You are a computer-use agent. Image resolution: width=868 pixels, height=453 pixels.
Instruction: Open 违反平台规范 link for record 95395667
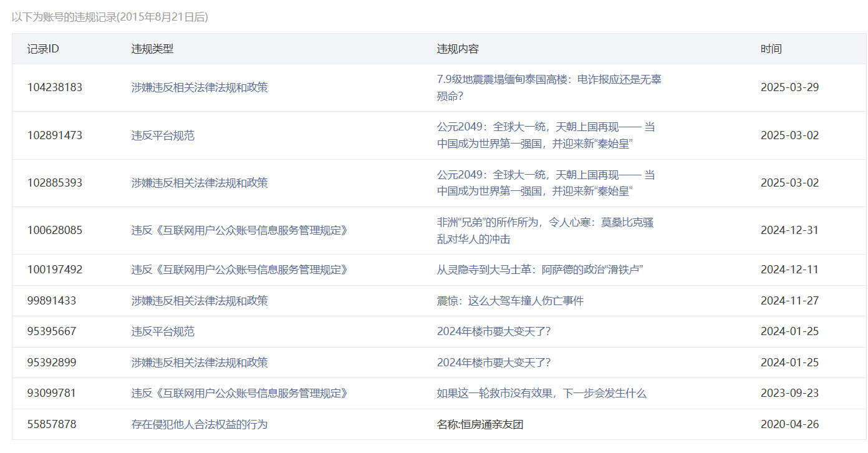coord(163,331)
